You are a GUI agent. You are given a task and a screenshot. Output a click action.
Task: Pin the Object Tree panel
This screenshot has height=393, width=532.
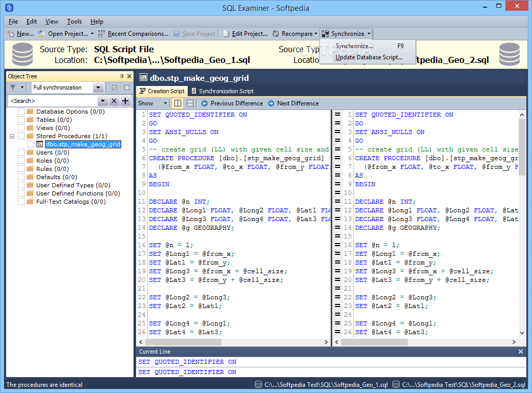coord(122,76)
